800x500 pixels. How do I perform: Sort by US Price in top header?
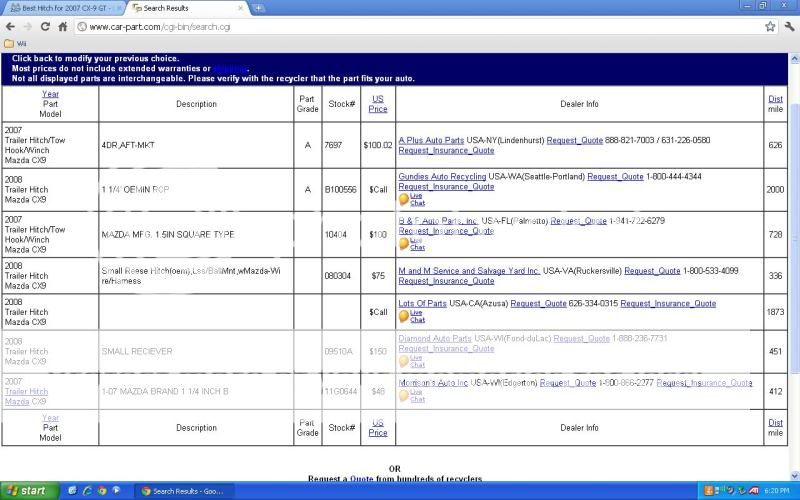click(378, 104)
